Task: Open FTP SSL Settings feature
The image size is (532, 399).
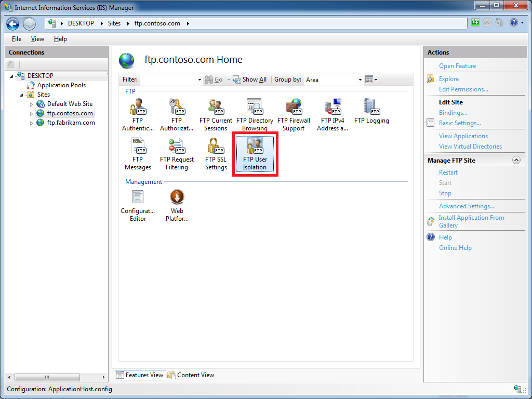Action: [216, 154]
